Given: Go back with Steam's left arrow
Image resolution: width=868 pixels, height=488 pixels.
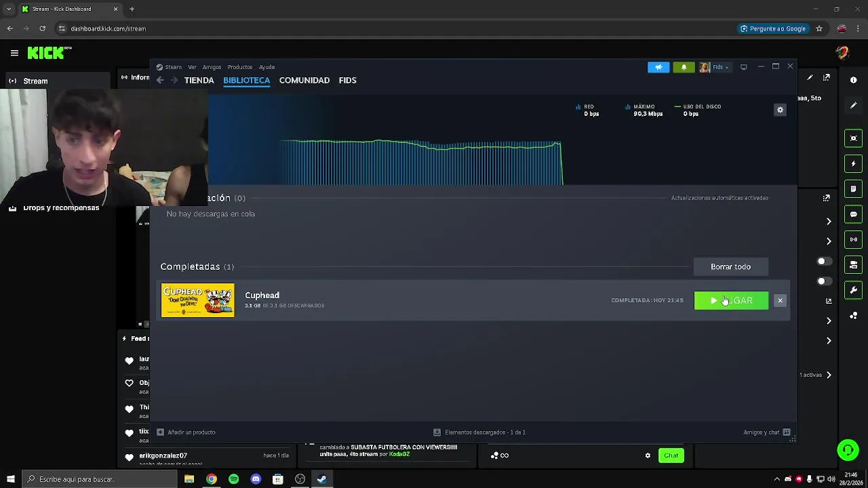Looking at the screenshot, I should coord(160,80).
